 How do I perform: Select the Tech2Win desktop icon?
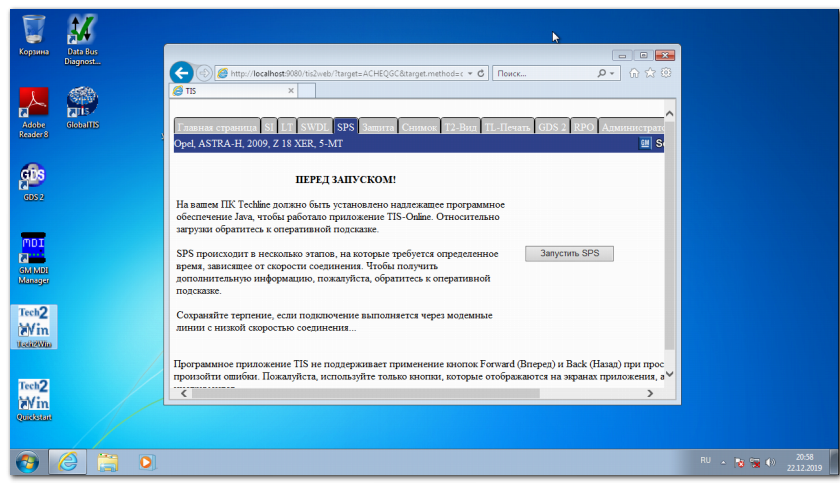34,327
